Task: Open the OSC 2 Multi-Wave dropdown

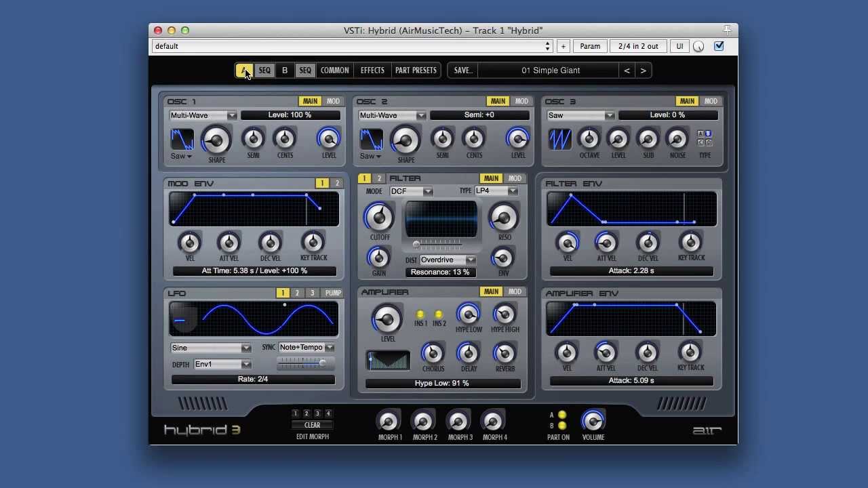Action: click(392, 115)
